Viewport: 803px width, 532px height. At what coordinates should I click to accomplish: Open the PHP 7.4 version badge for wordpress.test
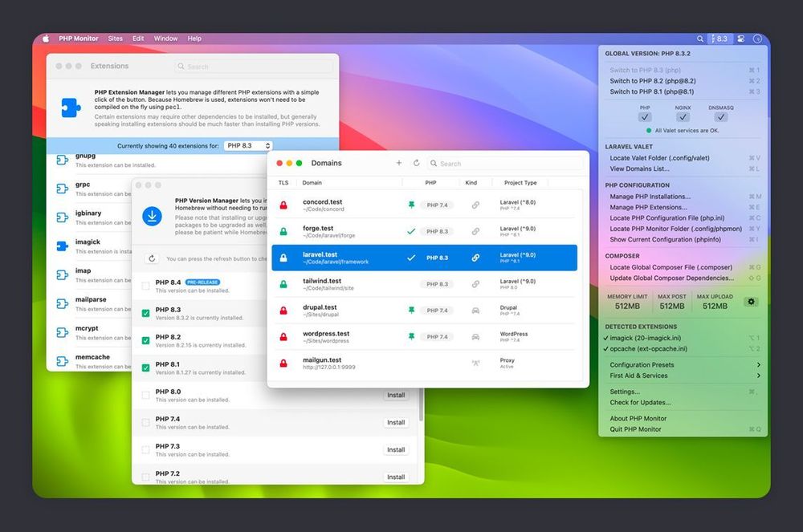[437, 336]
